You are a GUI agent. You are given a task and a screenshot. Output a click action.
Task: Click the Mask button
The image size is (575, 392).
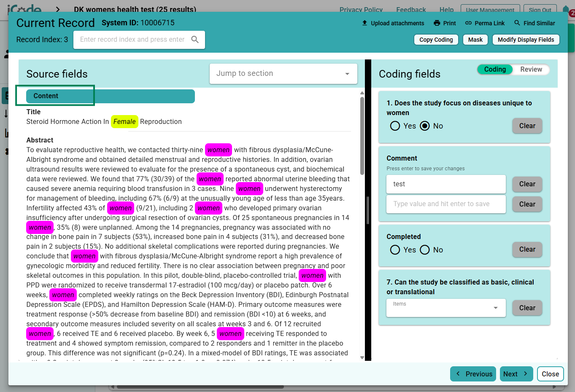pos(475,40)
